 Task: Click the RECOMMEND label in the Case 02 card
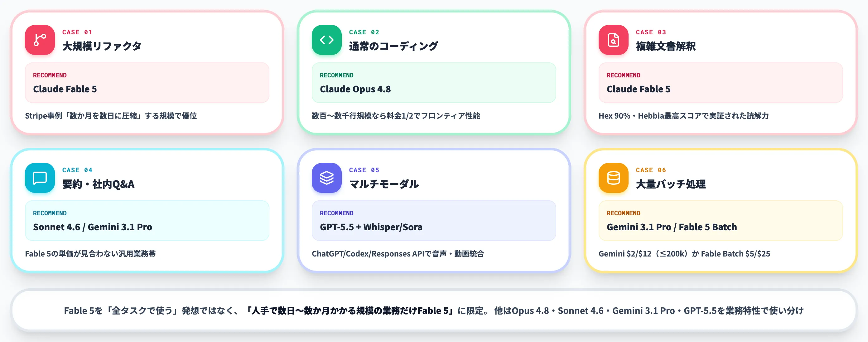337,75
